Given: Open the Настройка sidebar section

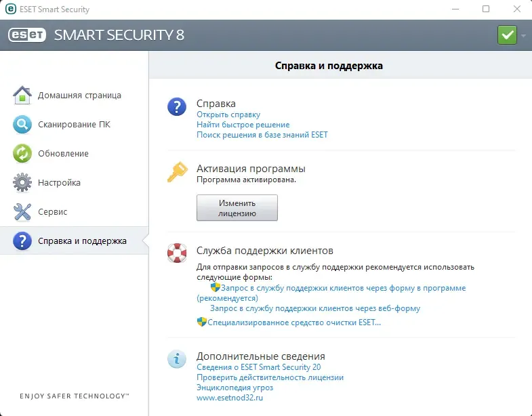Looking at the screenshot, I should pyautogui.click(x=59, y=183).
